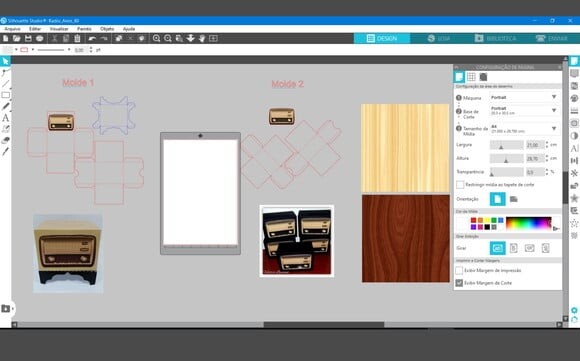
Task: Select first rotate view option
Action: click(498, 248)
